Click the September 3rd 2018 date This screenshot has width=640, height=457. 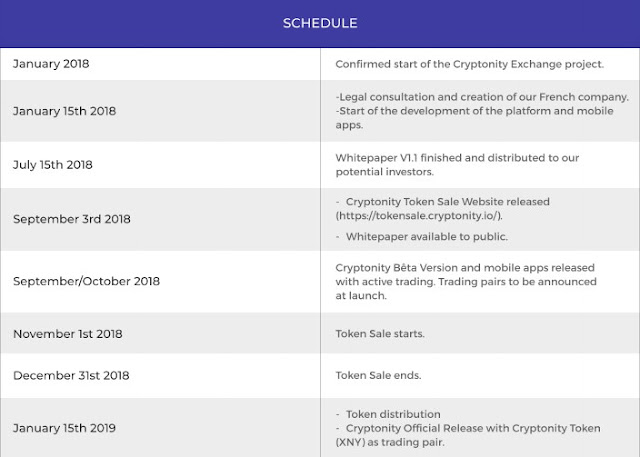pos(72,219)
